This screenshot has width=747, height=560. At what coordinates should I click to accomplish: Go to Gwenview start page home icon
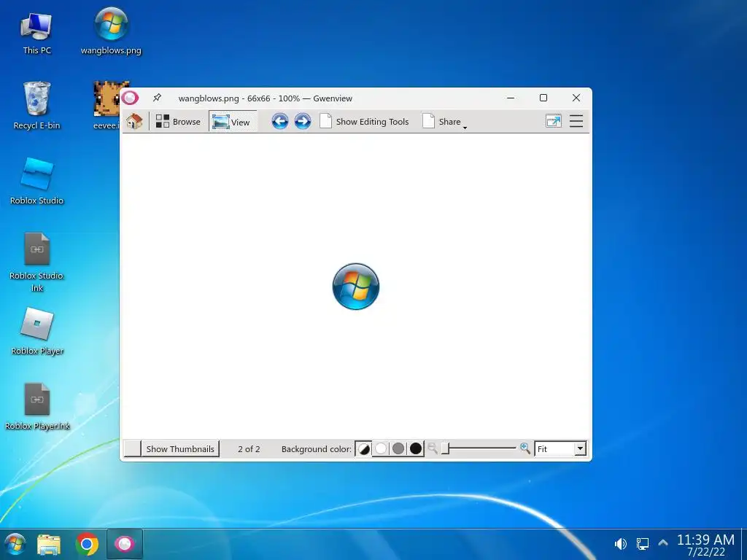pyautogui.click(x=134, y=122)
